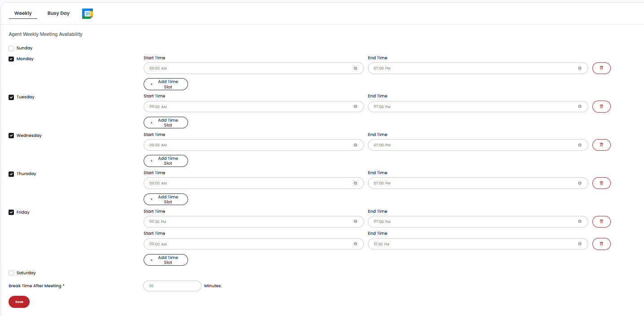Screen dimensions: 644x316
Task: Uncheck the Monday checkbox
Action: [11, 59]
